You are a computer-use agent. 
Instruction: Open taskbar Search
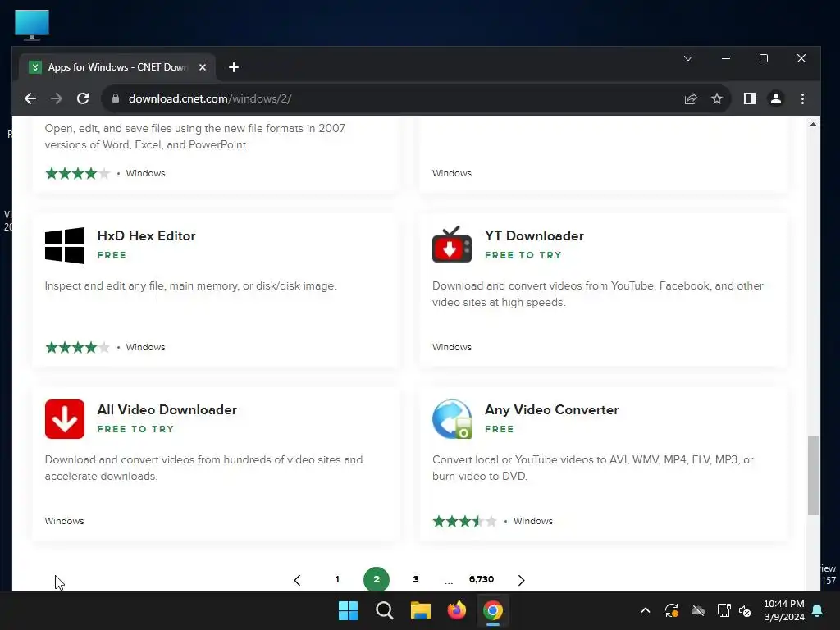click(385, 610)
